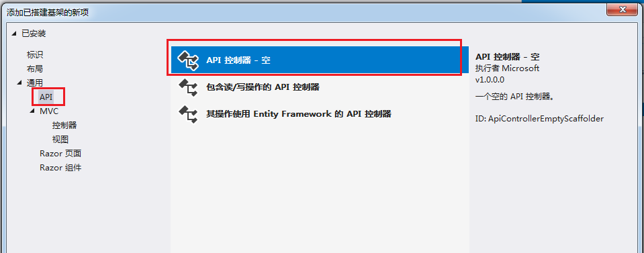Select 布局 in the left tree
This screenshot has height=253, width=644.
click(x=35, y=68)
